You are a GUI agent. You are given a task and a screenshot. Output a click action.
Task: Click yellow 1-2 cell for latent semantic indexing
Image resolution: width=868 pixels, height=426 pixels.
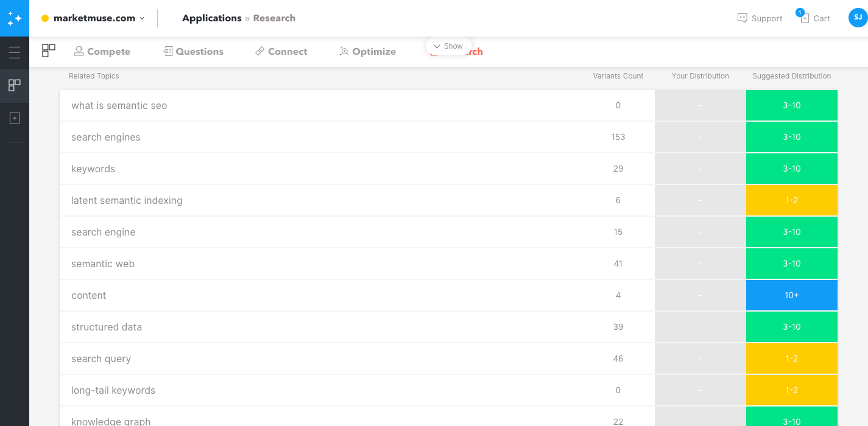tap(791, 200)
